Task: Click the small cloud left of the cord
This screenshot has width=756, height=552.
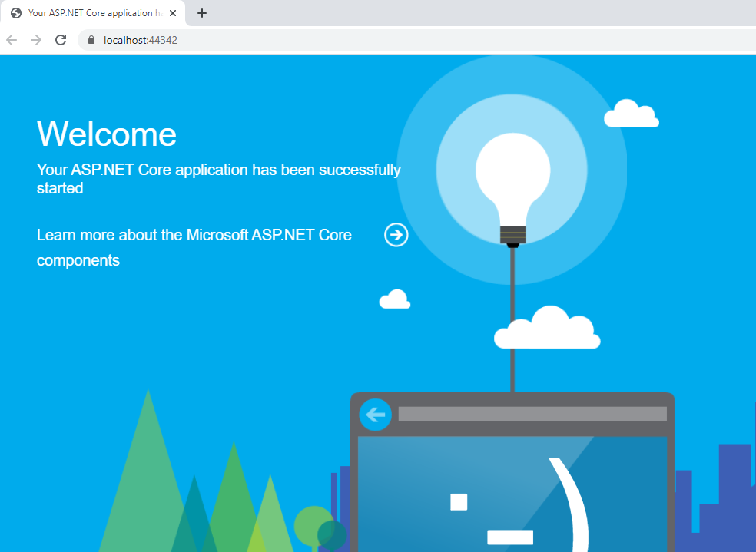Action: click(x=394, y=299)
